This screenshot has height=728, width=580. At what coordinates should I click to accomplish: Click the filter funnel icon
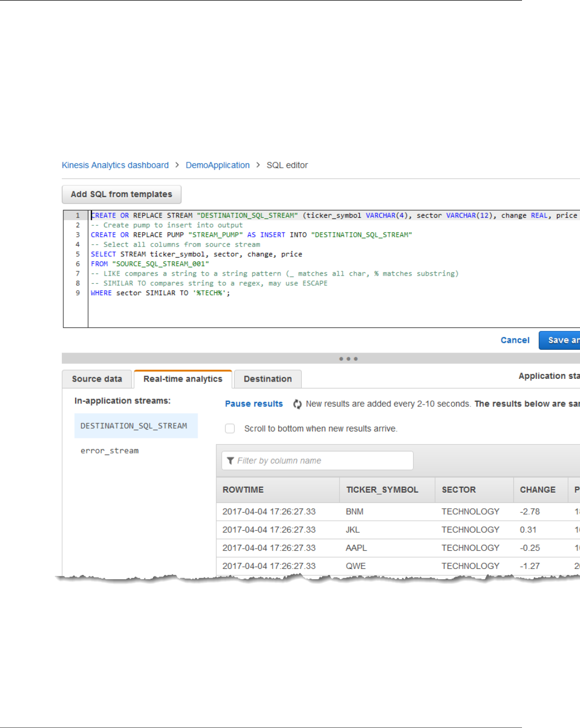230,461
